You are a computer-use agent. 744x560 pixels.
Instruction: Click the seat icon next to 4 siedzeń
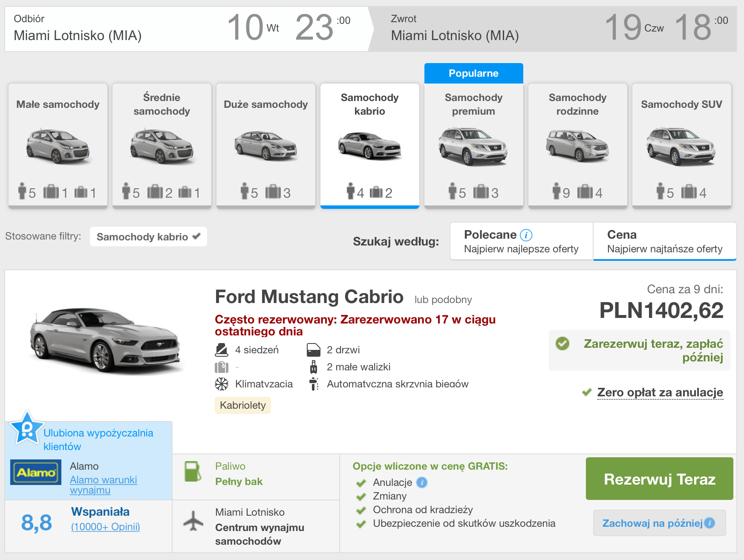pyautogui.click(x=222, y=350)
